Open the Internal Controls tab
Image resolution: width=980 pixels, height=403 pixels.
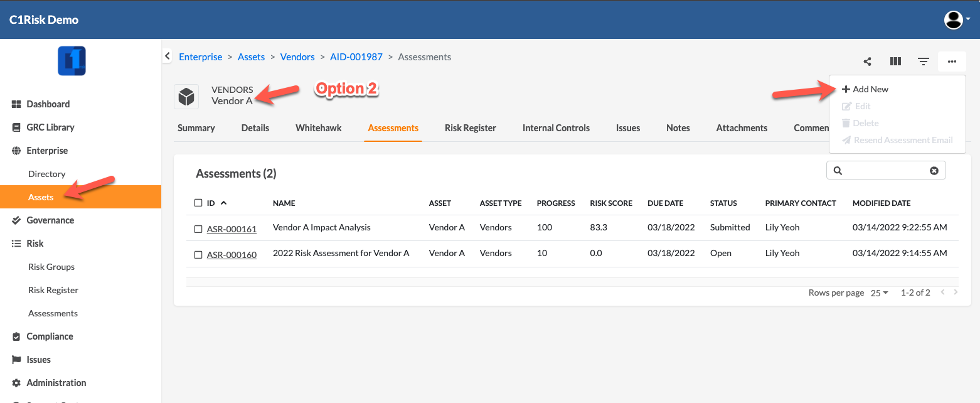[557, 128]
